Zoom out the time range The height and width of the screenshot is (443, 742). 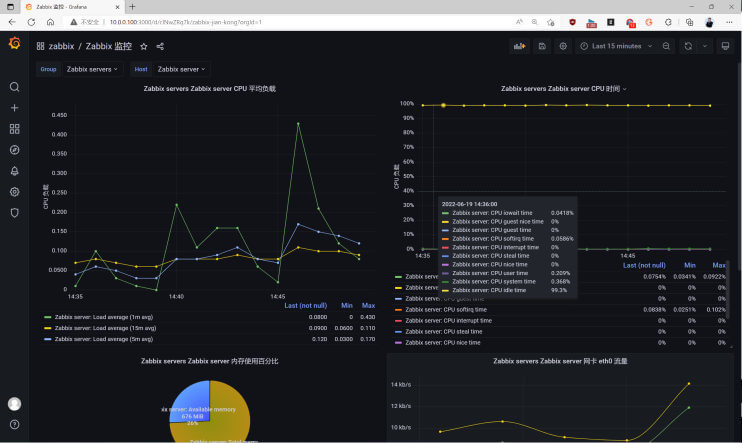click(666, 46)
